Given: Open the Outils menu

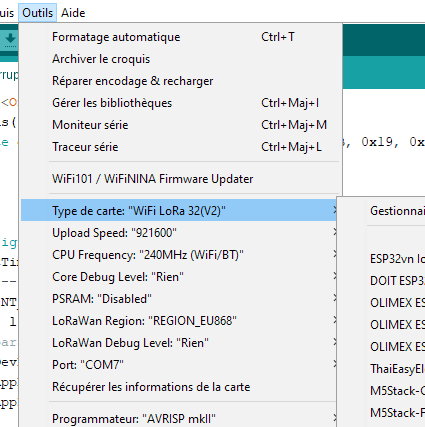Looking at the screenshot, I should point(37,13).
